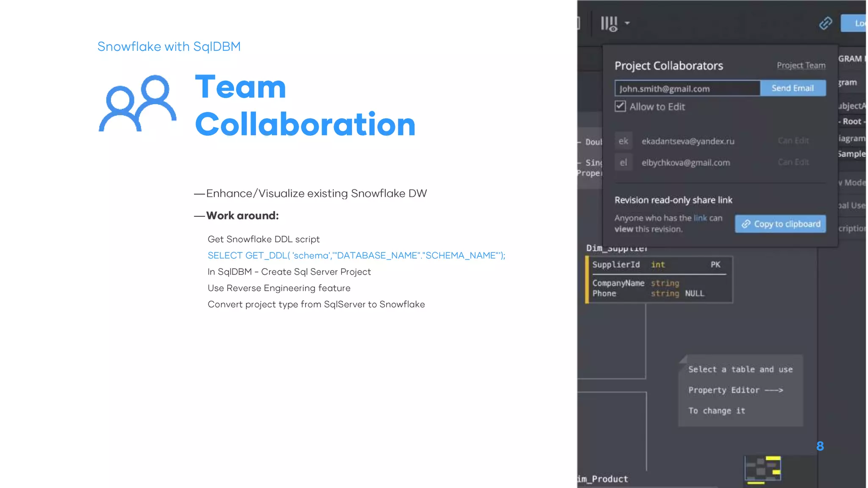Image resolution: width=868 pixels, height=488 pixels.
Task: Click the column view mode icon
Action: click(609, 23)
